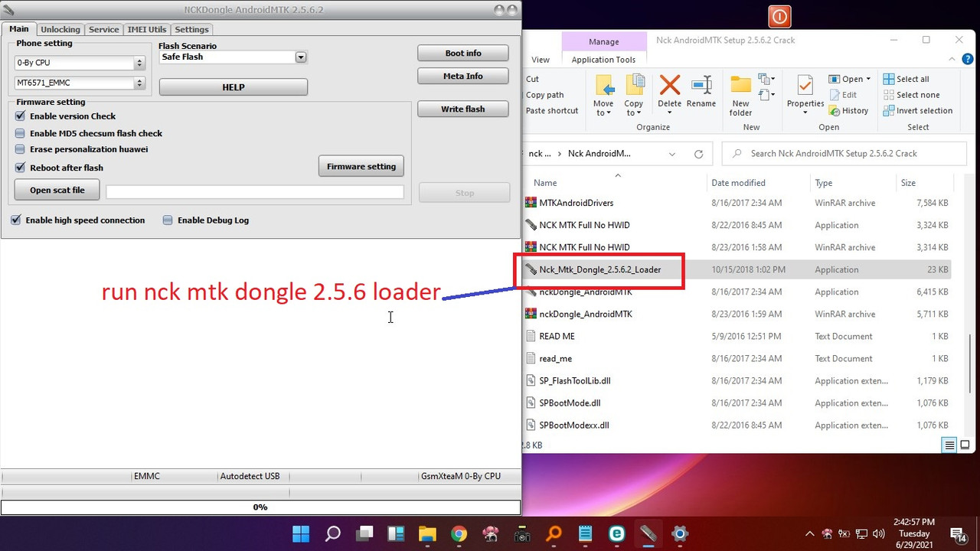Click the Firmware setting button
This screenshot has height=551, width=980.
pos(361,166)
